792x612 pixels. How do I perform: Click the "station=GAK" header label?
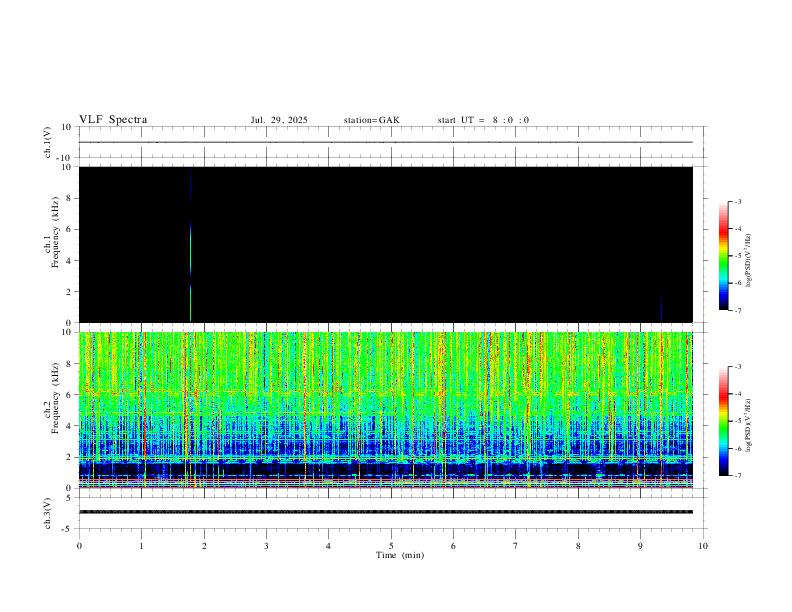pyautogui.click(x=371, y=120)
